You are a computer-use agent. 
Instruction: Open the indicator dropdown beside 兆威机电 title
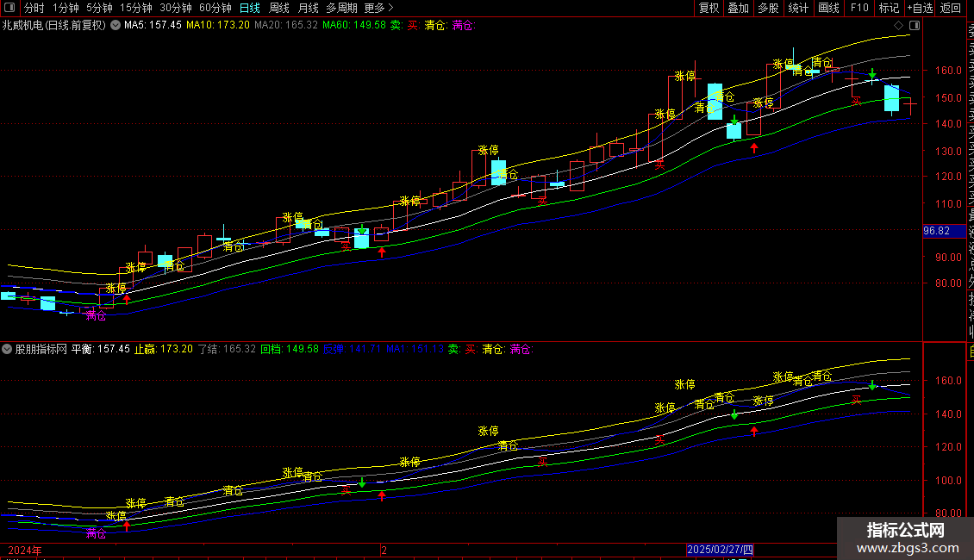pyautogui.click(x=116, y=26)
